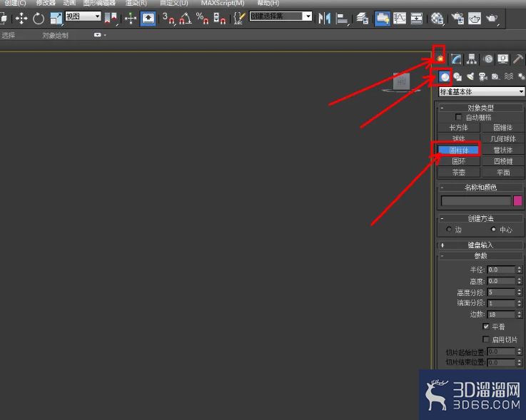Screen dimensions: 526x420
Task: Collapse the 创建方法 rollout
Action: pyautogui.click(x=480, y=218)
